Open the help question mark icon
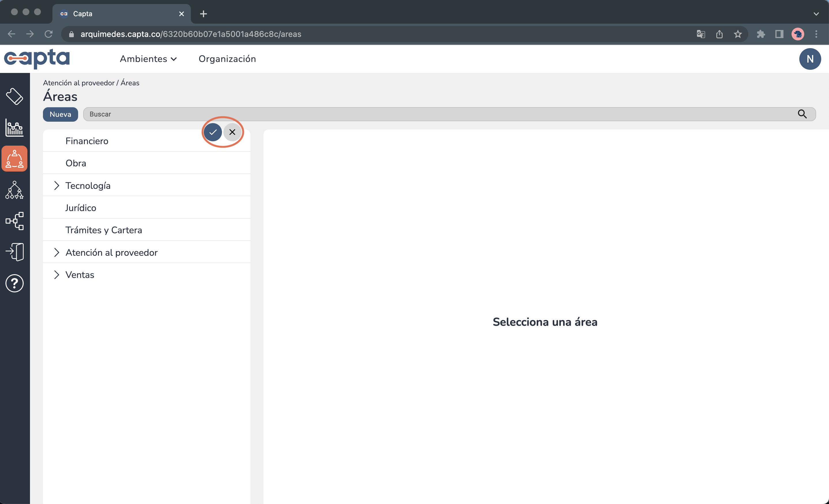This screenshot has width=829, height=504. pos(14,283)
